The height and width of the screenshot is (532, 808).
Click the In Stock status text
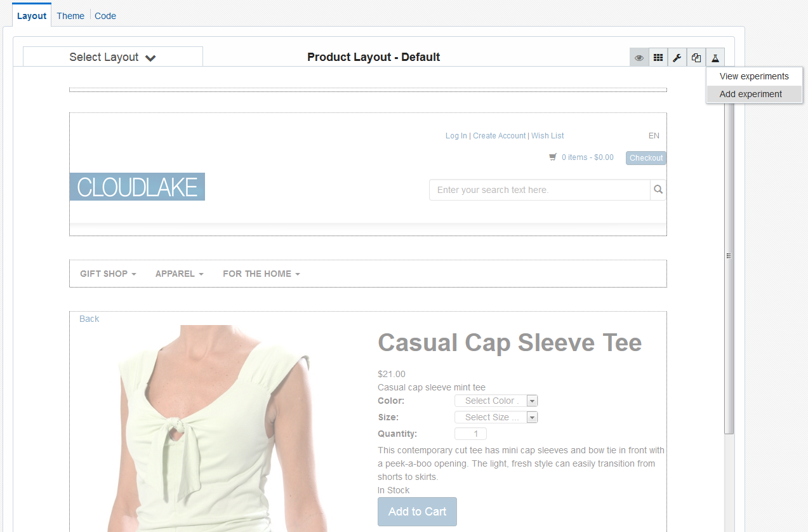tap(394, 490)
